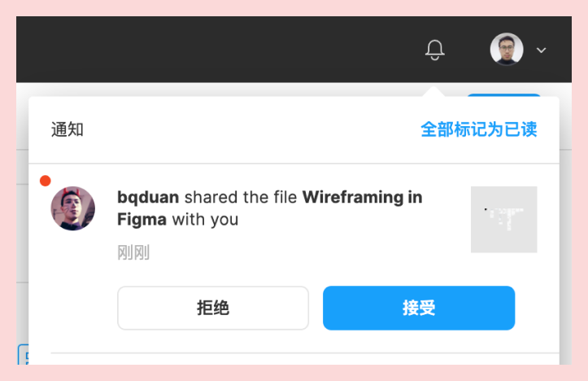Expand the account dropdown chevron
This screenshot has width=588, height=381.
click(542, 50)
